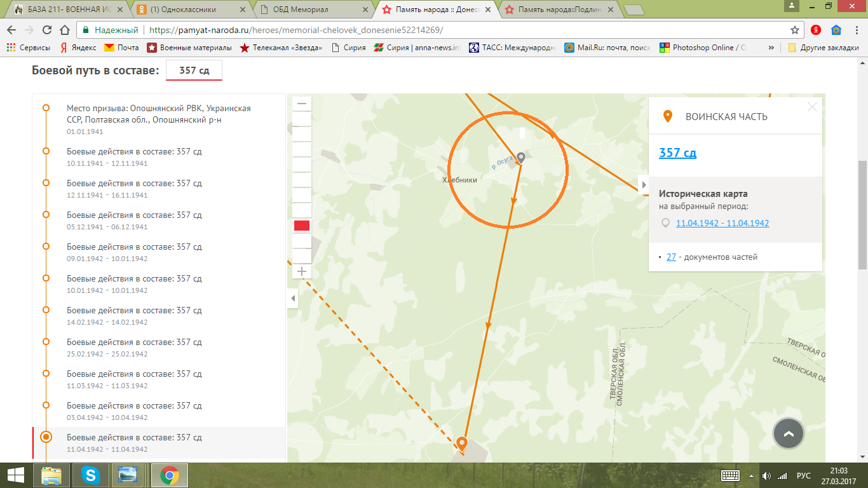The width and height of the screenshot is (868, 488).
Task: Collapse the left battle path list panel
Action: tap(292, 298)
